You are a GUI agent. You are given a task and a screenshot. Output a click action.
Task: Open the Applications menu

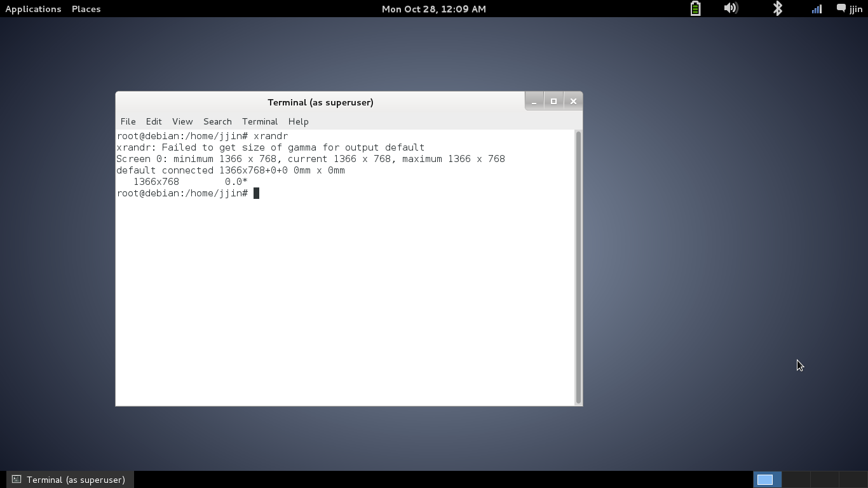pos(33,9)
